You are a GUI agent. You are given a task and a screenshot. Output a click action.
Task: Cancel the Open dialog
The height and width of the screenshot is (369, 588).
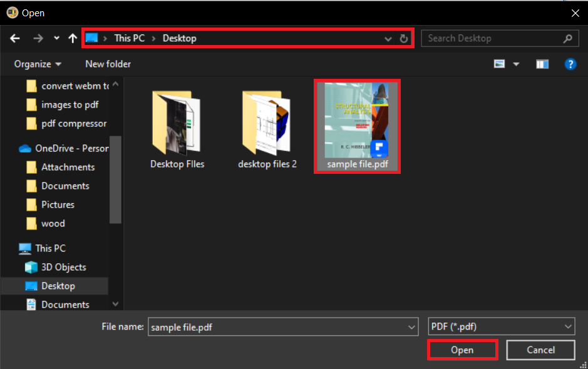[x=540, y=350]
